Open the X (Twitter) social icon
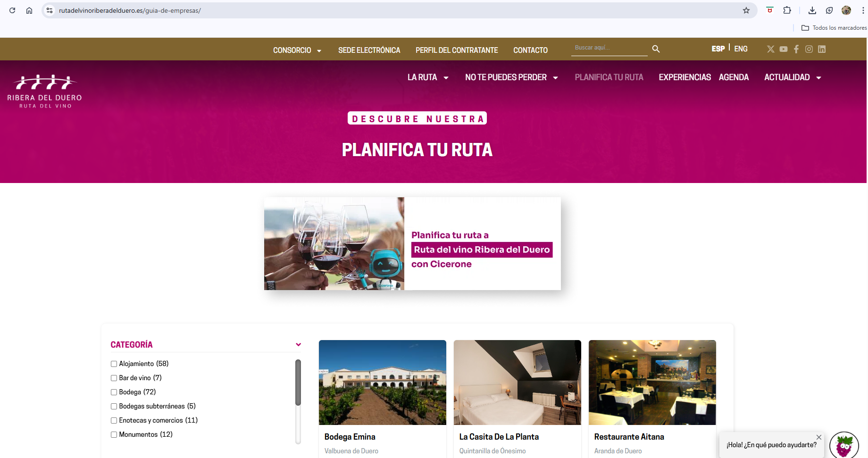868x458 pixels. (771, 49)
